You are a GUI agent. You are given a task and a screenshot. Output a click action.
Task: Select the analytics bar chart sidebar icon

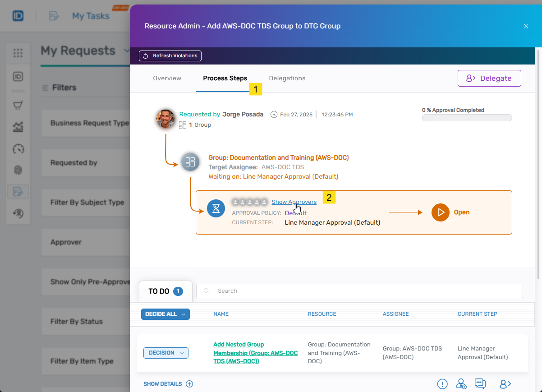18,127
